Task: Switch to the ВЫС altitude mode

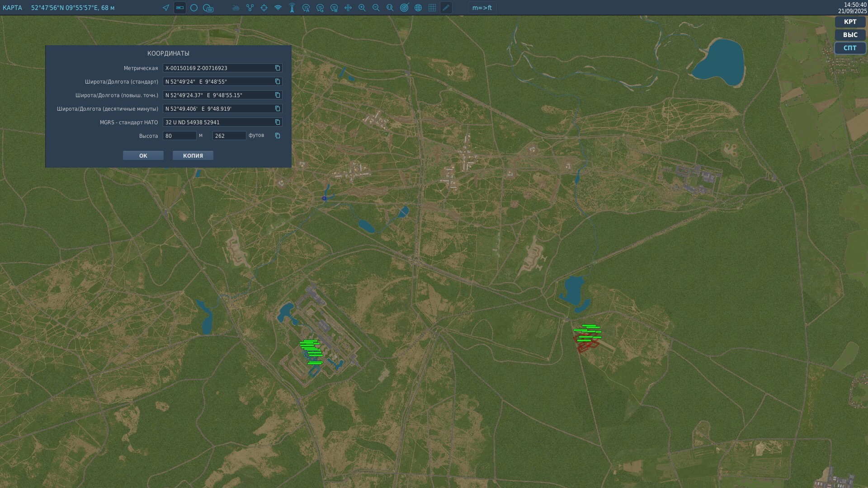Action: coord(850,35)
